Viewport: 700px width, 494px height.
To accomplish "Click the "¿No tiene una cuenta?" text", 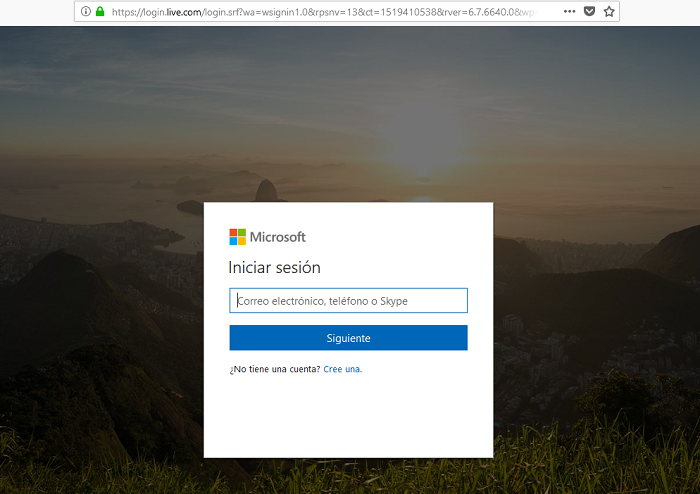I will [275, 369].
